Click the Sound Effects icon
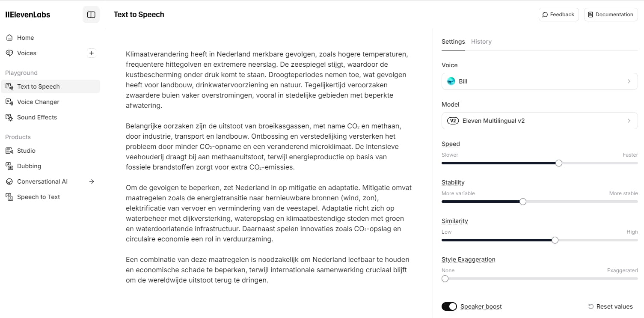This screenshot has height=318, width=644. point(9,117)
